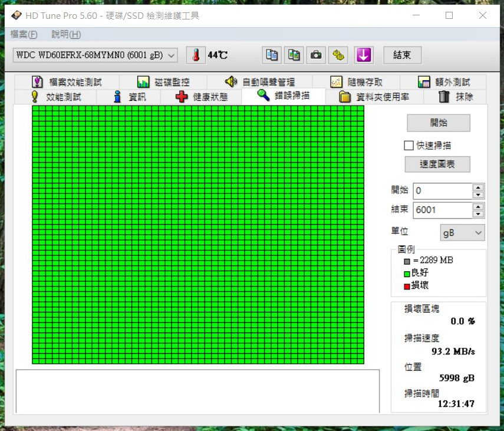Open the 資料夾使用率 tab
This screenshot has height=431, width=504.
[x=374, y=97]
